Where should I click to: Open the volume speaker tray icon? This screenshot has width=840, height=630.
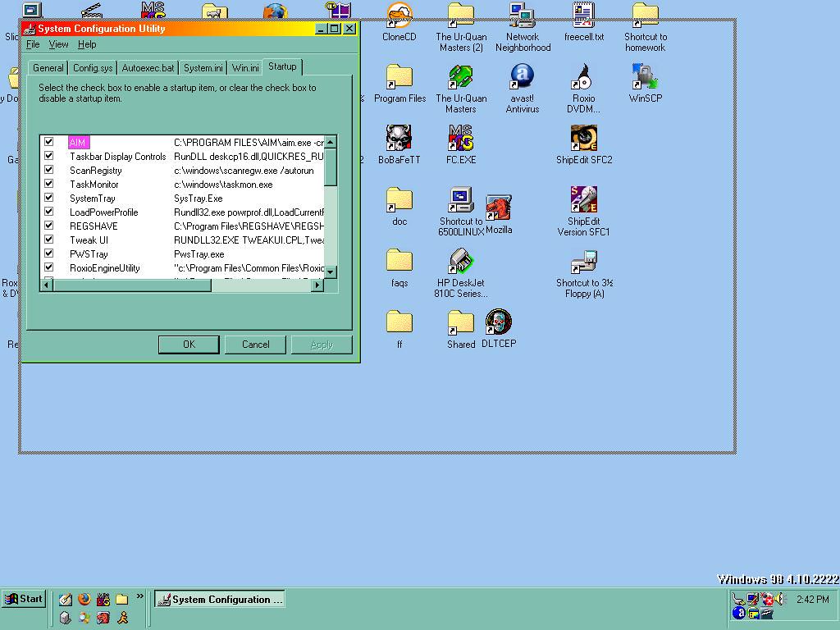779,599
